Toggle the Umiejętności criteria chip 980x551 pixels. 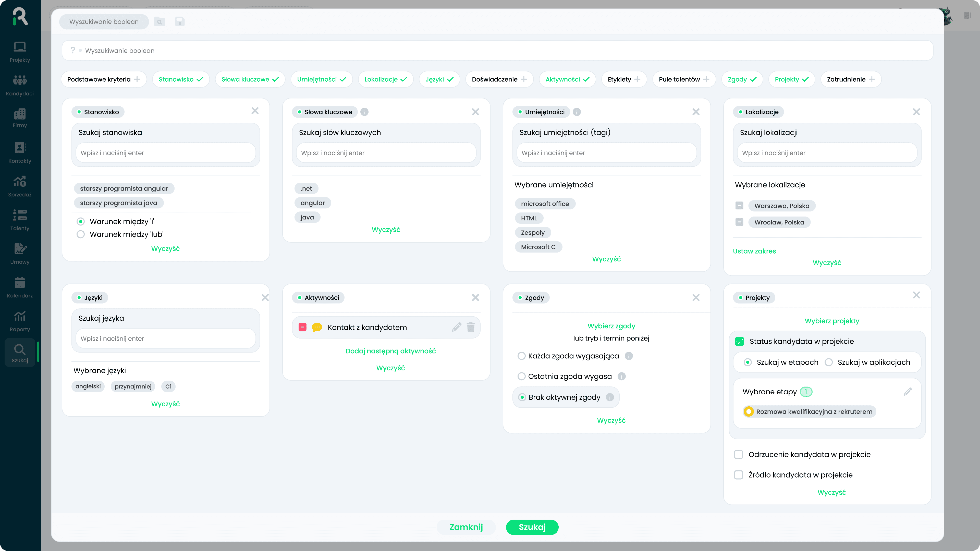click(322, 79)
